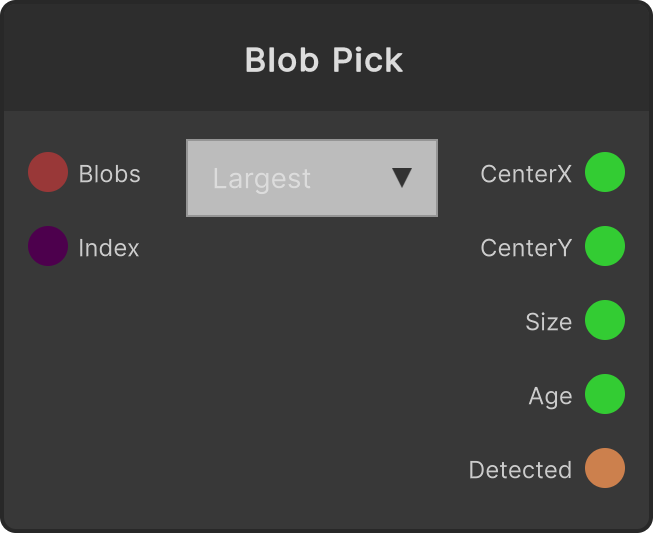Click the green Age output port
The image size is (653, 533).
605,394
